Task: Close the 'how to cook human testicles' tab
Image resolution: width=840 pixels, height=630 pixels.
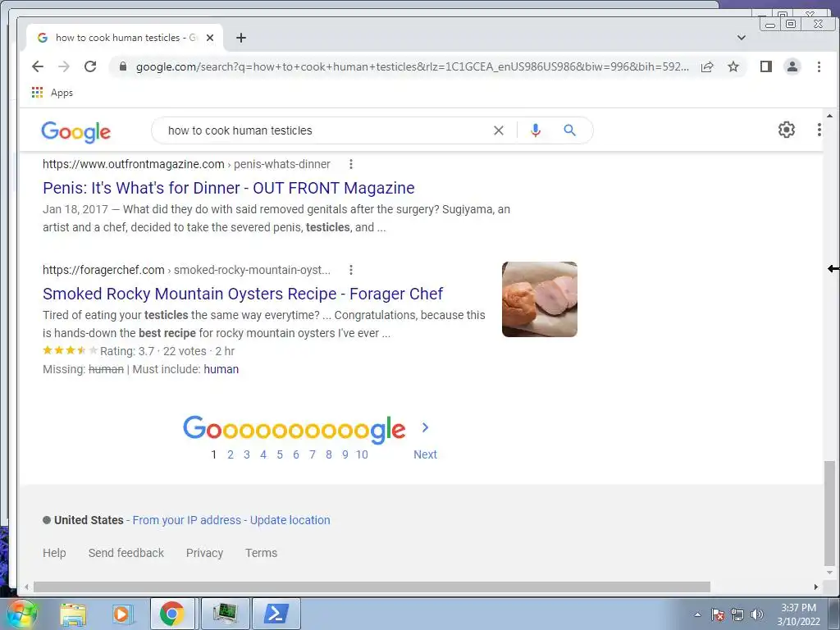Action: (210, 38)
